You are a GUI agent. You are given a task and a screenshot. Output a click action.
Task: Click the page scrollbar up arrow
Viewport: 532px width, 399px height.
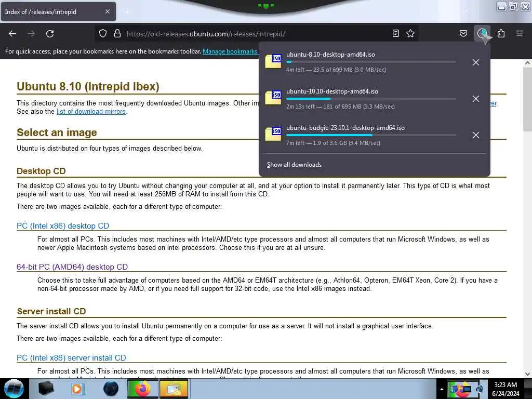tap(527, 63)
